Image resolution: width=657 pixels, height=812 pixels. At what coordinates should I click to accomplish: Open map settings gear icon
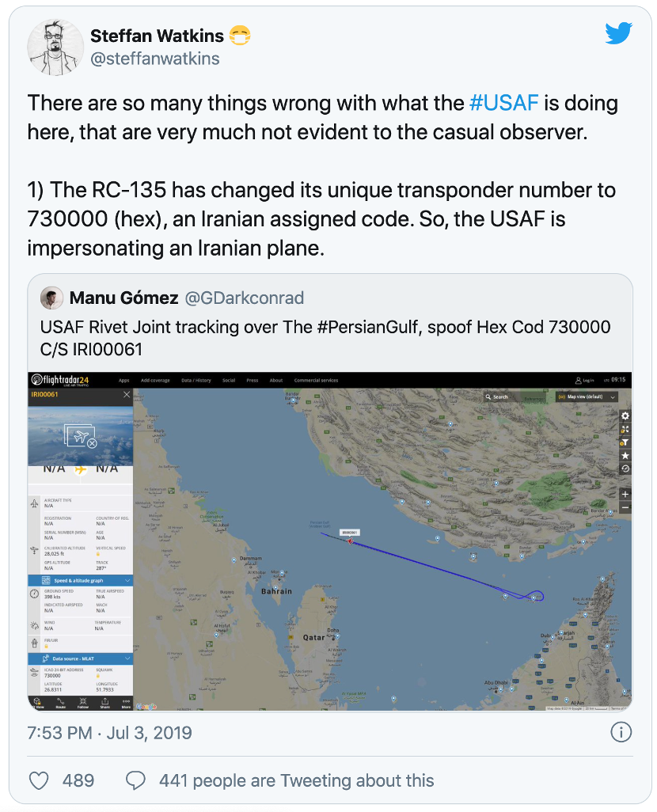coord(625,415)
